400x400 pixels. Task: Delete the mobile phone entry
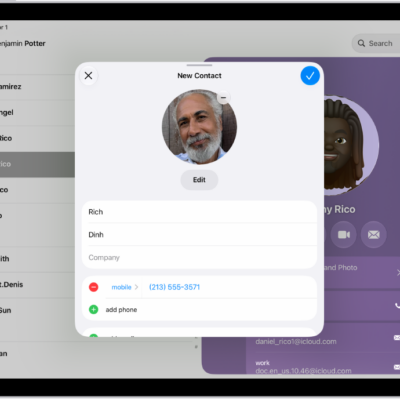point(94,287)
